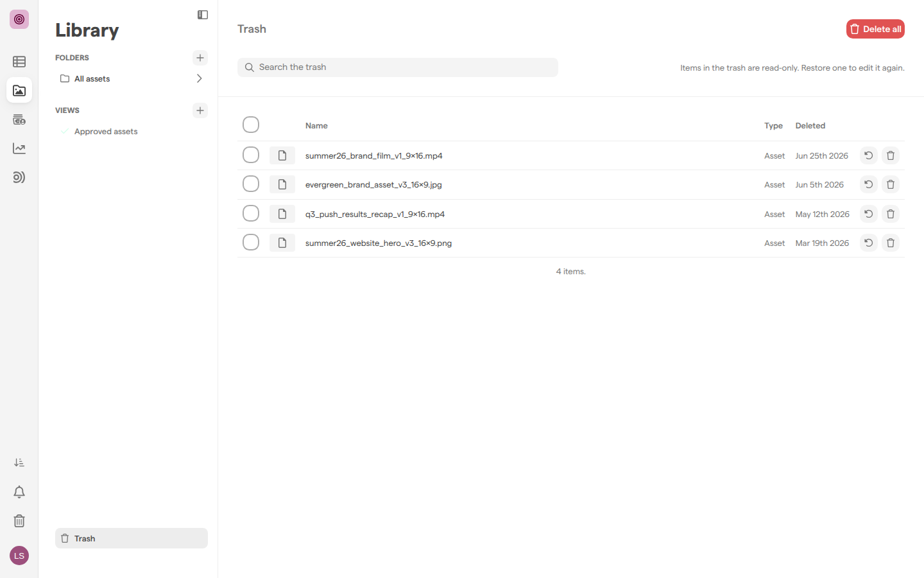
Task: Open the budget card sidebar icon
Action: tap(19, 119)
